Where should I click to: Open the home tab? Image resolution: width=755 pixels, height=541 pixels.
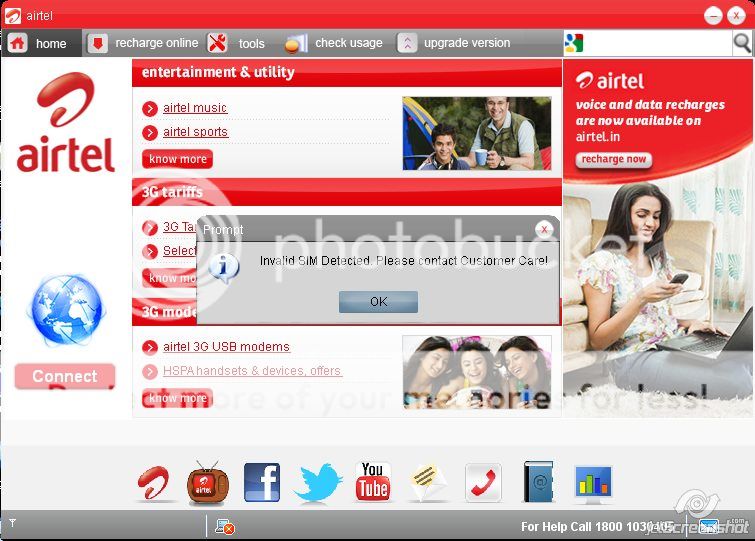pyautogui.click(x=42, y=43)
